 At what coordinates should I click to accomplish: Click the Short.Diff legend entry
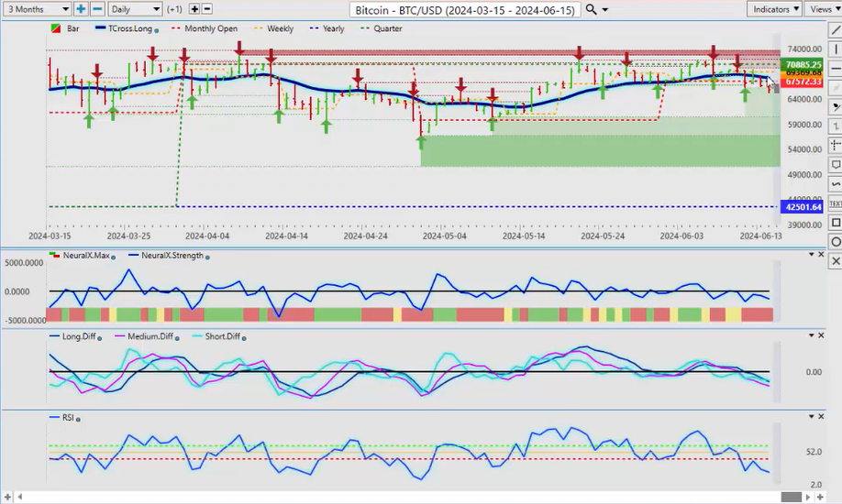[x=219, y=336]
